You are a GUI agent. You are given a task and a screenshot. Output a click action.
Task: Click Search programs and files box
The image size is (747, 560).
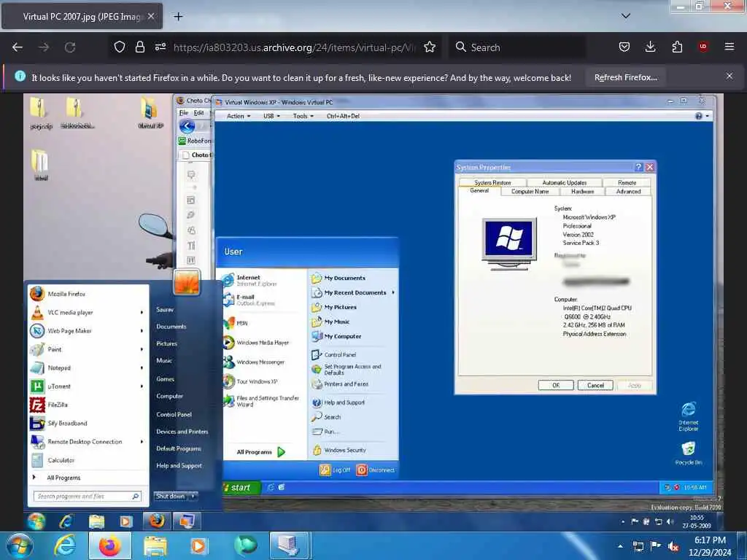(88, 496)
